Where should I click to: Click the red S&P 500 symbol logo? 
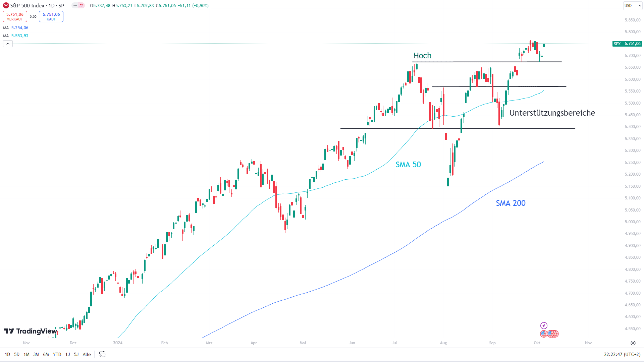(6, 5)
